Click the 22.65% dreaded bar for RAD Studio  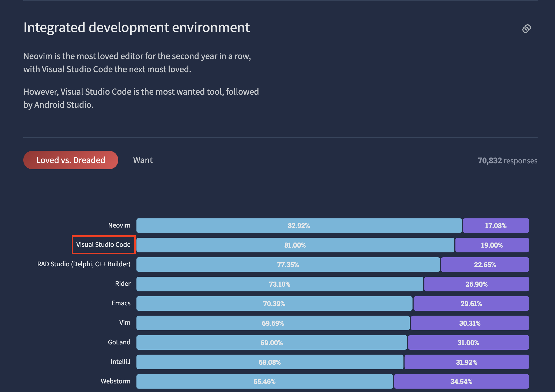point(485,264)
